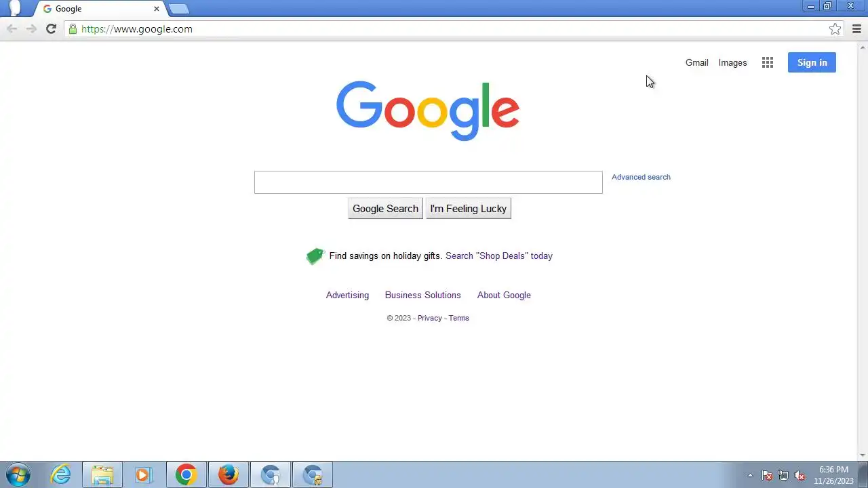The image size is (868, 488).
Task: Open About Google link
Action: (504, 295)
